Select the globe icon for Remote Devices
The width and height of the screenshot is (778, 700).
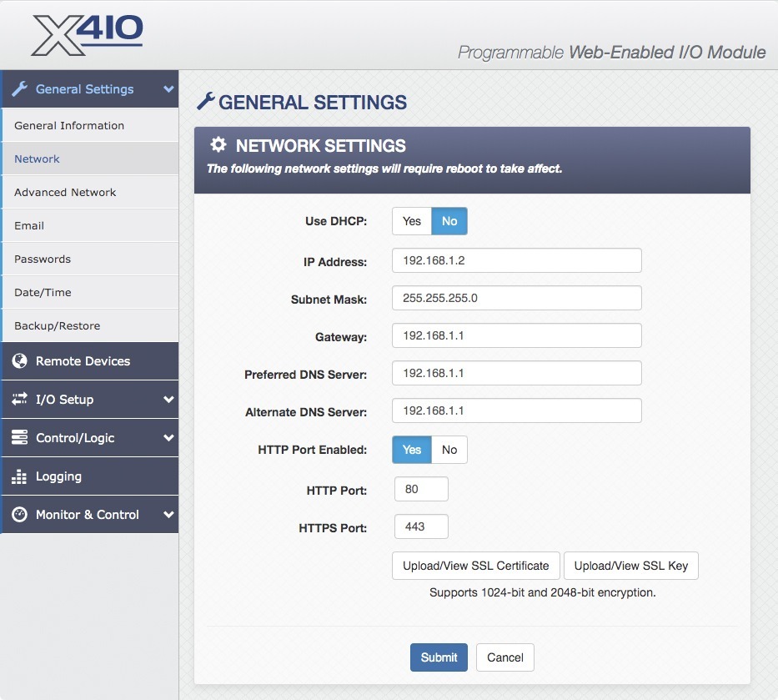tap(18, 361)
